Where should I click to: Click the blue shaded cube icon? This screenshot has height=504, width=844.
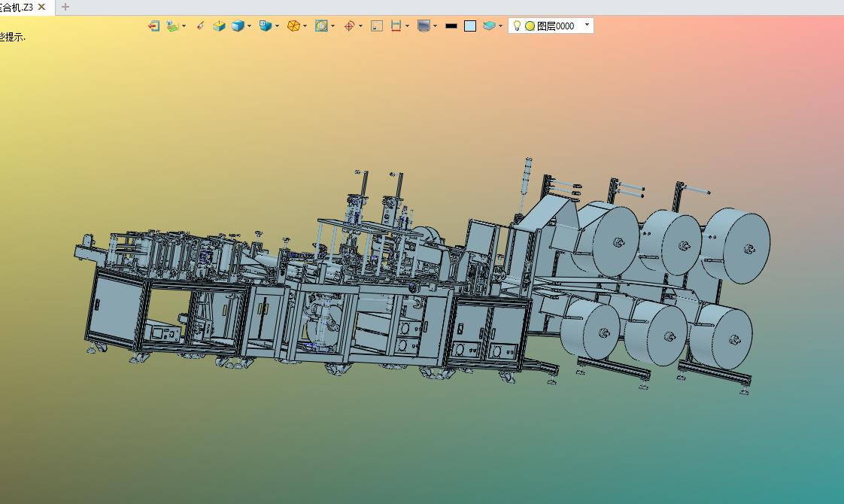(x=238, y=26)
